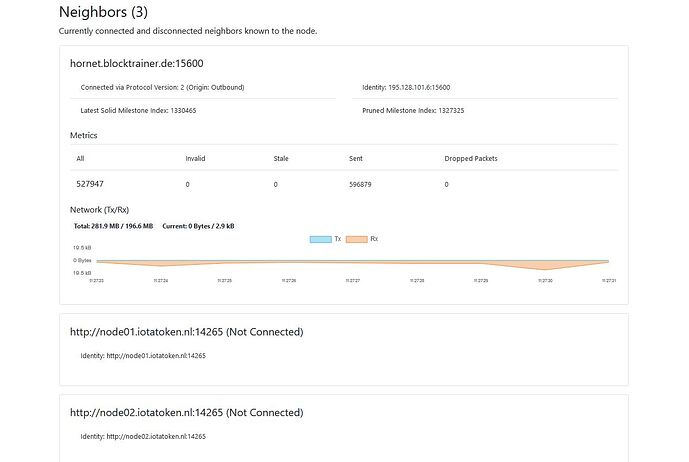Click the Metrics section label
The width and height of the screenshot is (689, 462).
point(83,135)
